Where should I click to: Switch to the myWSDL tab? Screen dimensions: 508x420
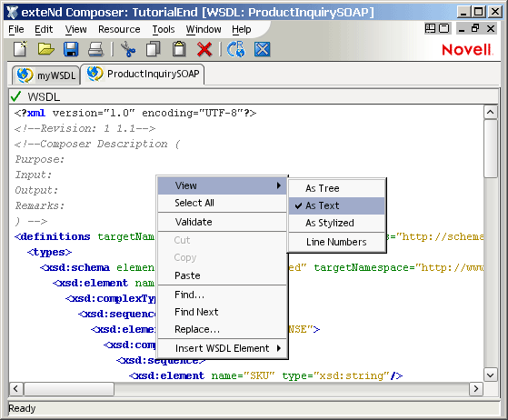coord(46,75)
